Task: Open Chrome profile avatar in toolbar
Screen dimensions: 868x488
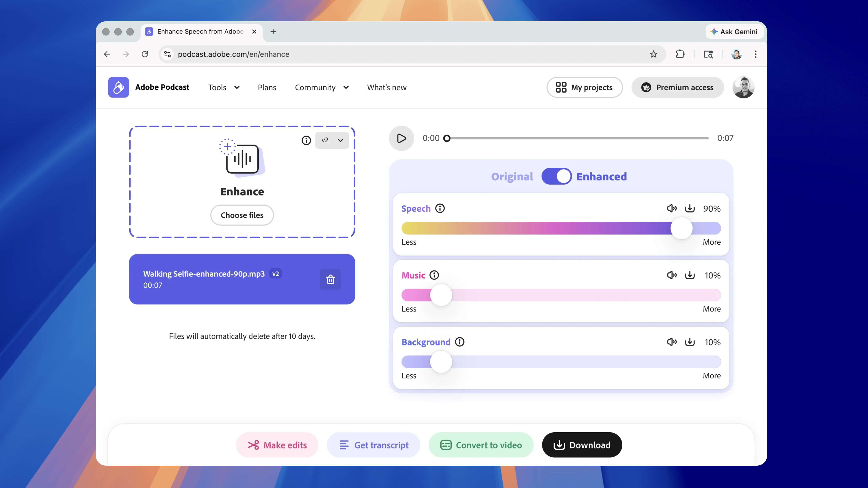Action: click(x=736, y=54)
